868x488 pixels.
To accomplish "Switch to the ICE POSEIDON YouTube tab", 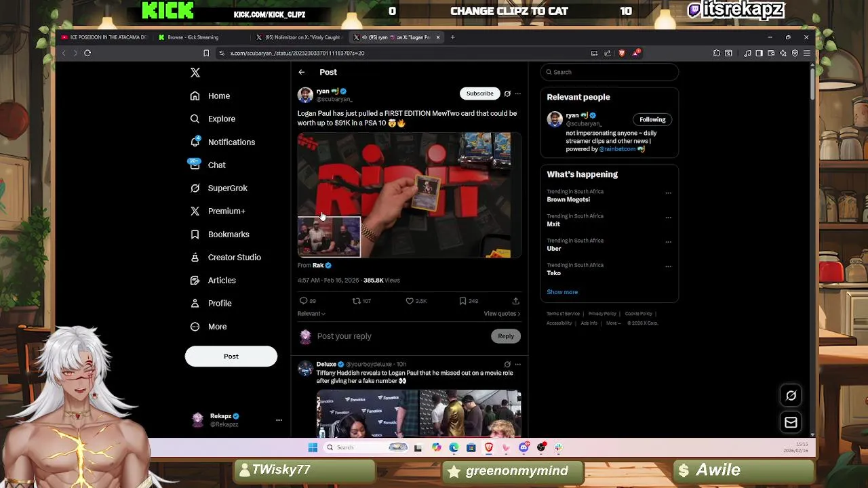I will pos(104,37).
